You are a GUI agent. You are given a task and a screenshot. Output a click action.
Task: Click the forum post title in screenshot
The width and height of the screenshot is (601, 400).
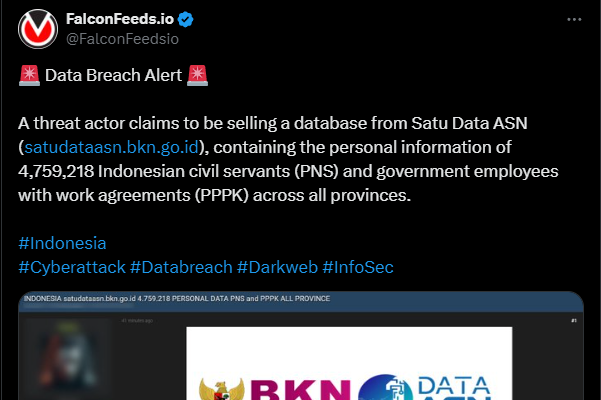[x=178, y=299]
